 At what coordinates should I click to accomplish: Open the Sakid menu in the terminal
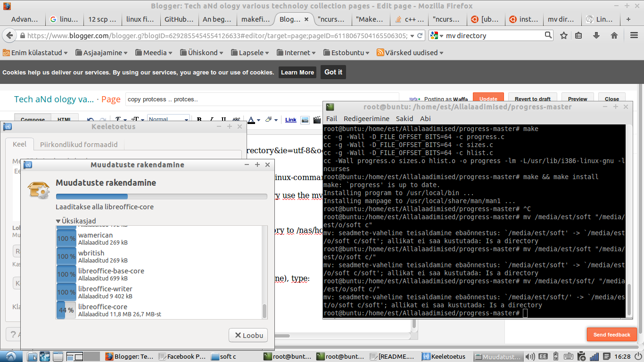(x=405, y=119)
